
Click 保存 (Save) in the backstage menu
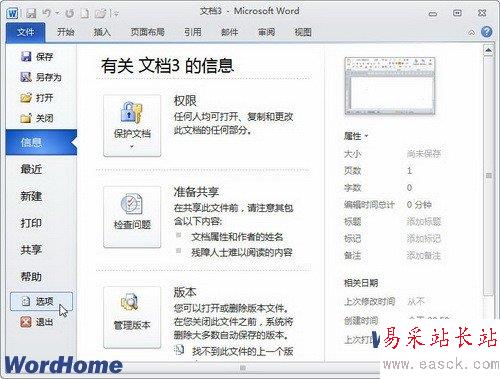pos(37,57)
